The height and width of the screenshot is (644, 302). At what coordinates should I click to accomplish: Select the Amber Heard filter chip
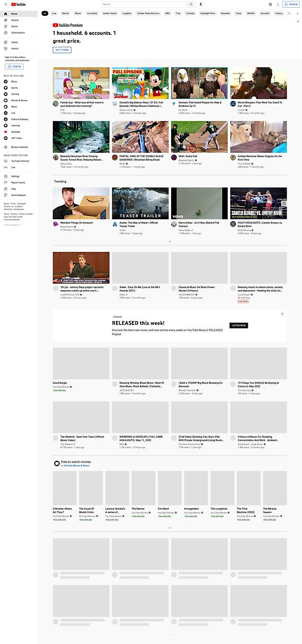pyautogui.click(x=110, y=13)
